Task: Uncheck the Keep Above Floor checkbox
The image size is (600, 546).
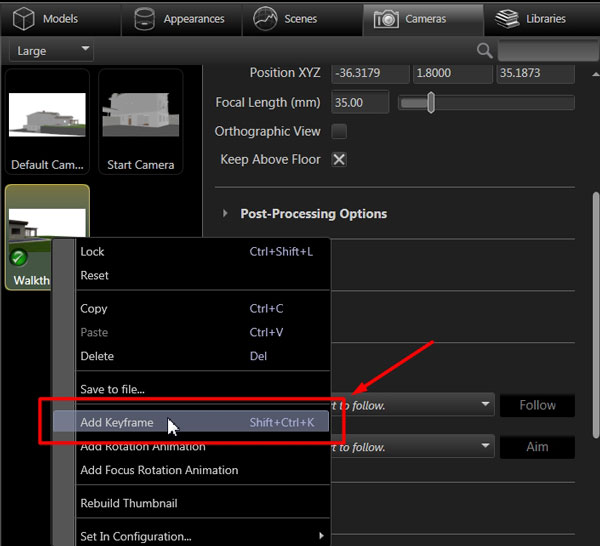Action: tap(339, 160)
